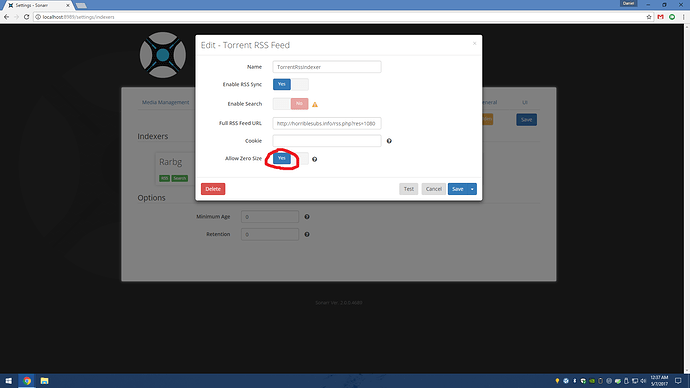Click the browser address bar

tap(339, 17)
